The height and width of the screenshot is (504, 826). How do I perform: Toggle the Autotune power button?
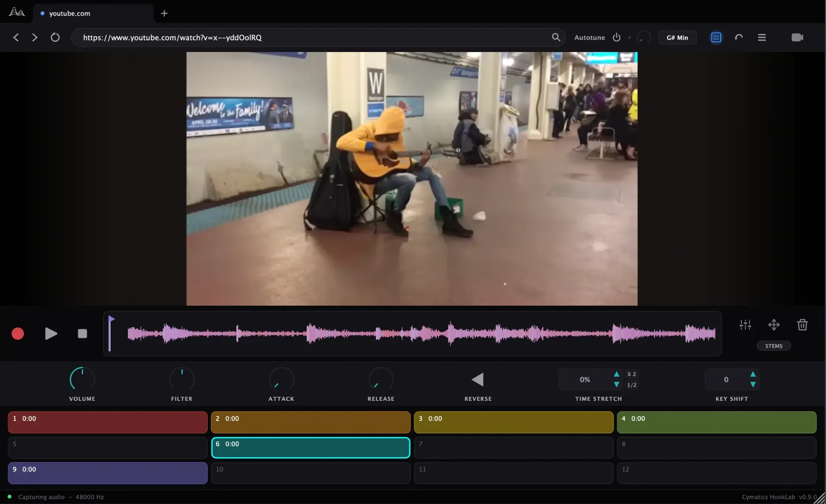coord(616,37)
